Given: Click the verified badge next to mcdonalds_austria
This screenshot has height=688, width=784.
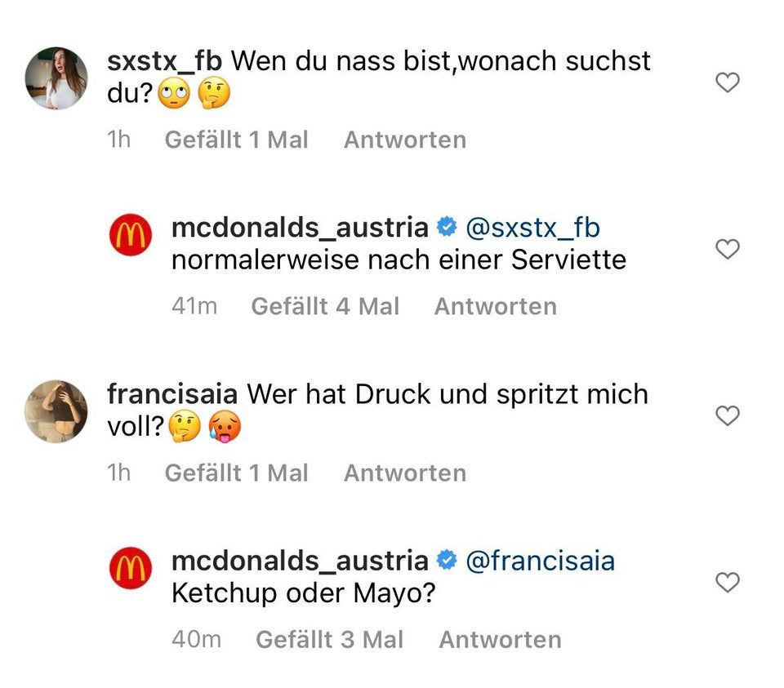Looking at the screenshot, I should 446,227.
